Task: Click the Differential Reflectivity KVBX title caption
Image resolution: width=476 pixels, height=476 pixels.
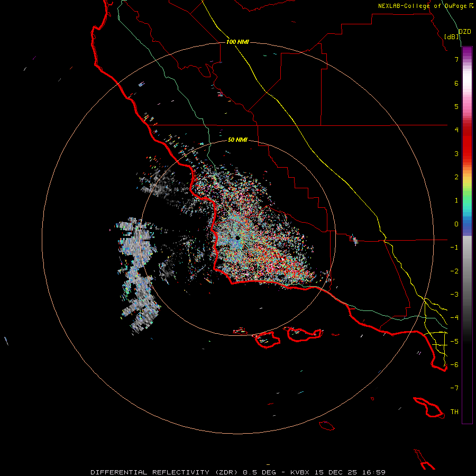Action: pos(238,472)
